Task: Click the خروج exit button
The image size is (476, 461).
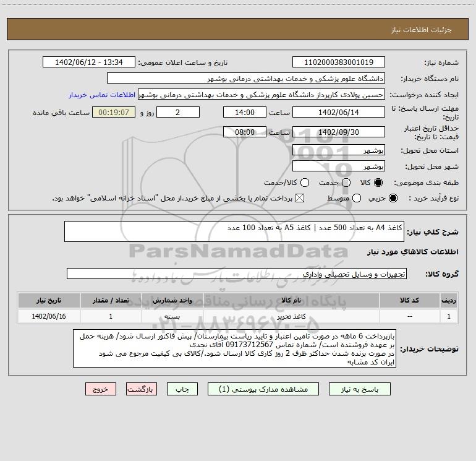Action: coord(101,389)
